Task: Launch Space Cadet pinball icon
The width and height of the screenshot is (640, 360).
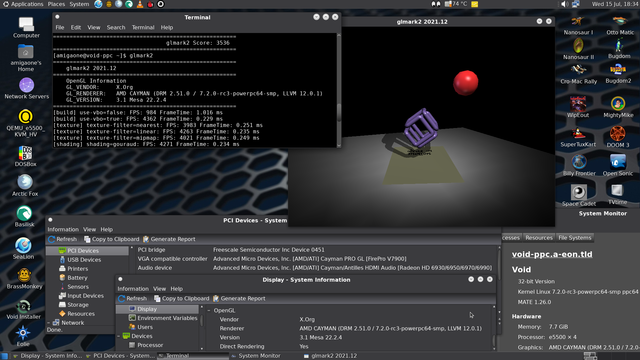Action: [578, 196]
